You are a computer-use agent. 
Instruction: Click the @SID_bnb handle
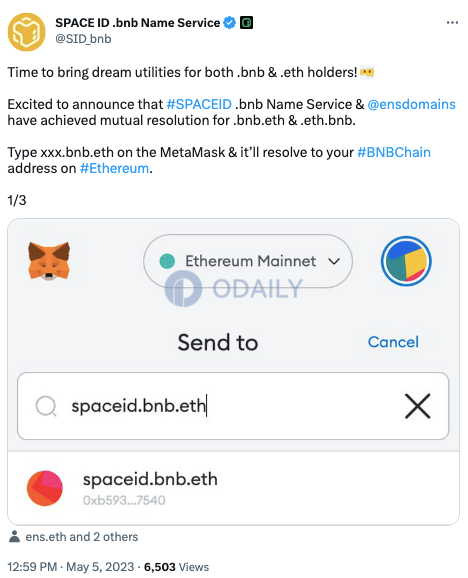coord(83,39)
